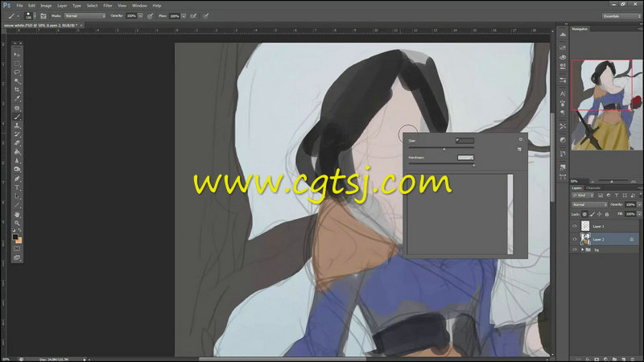Screen dimensions: 644x362
Task: Select the Zoom tool
Action: [17, 223]
